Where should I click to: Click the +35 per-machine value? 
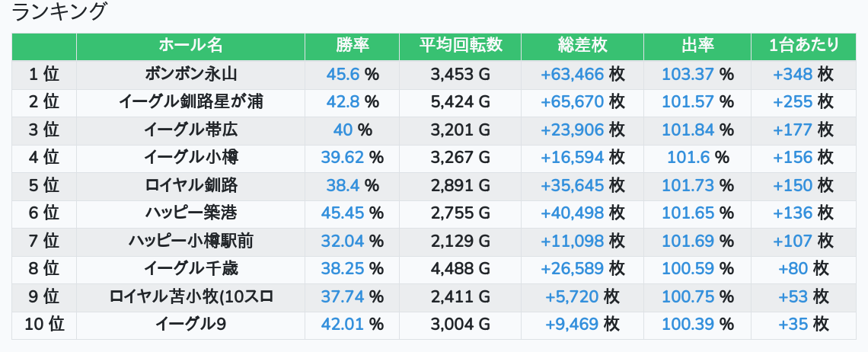click(x=793, y=325)
